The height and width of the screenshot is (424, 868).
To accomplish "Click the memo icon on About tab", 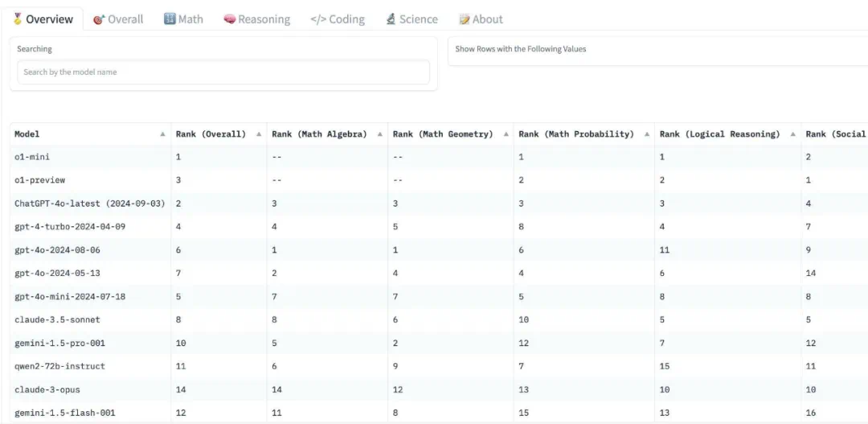I will 465,19.
